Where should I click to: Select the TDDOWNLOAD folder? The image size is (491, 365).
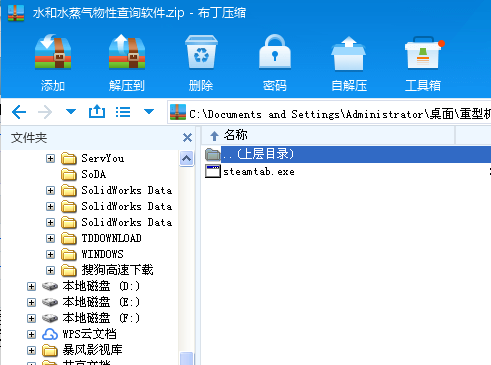click(111, 238)
